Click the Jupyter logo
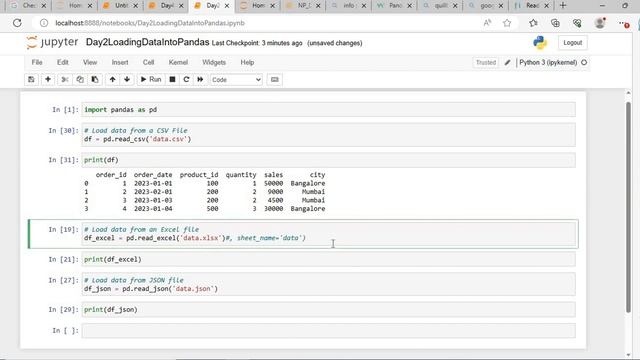Screen dimensions: 640x360 point(52,42)
